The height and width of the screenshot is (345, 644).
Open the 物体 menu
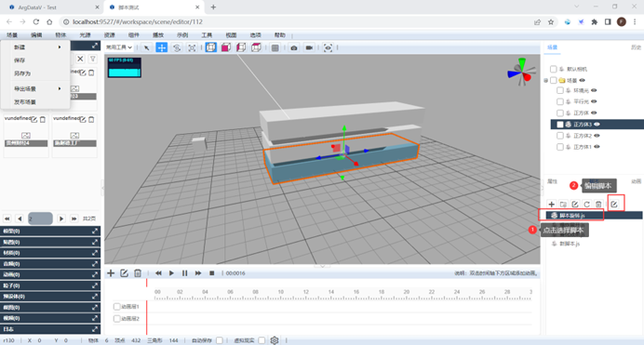click(60, 35)
